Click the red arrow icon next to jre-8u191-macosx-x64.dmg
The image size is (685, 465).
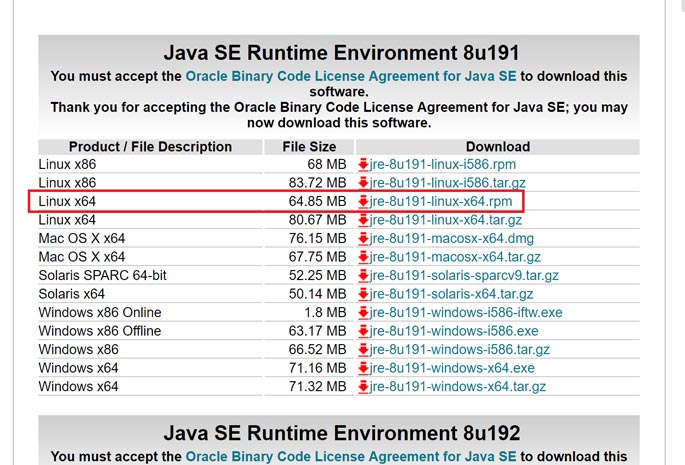coord(363,238)
